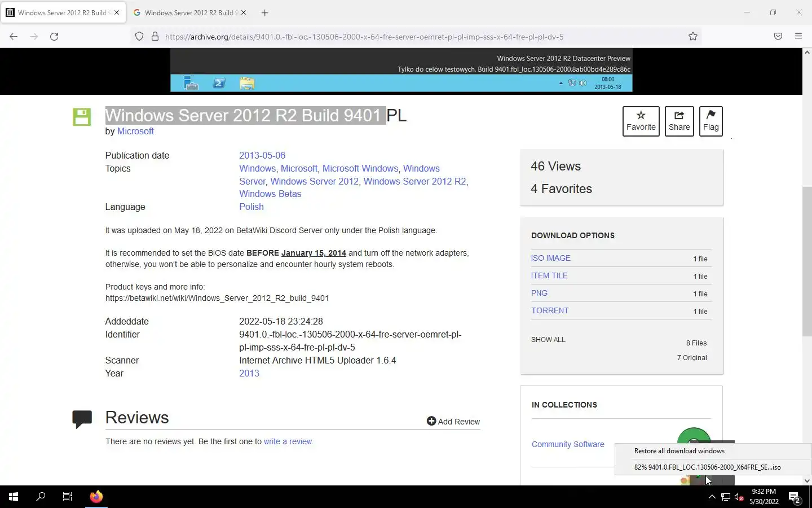Click the muted volume tray icon

click(x=739, y=497)
